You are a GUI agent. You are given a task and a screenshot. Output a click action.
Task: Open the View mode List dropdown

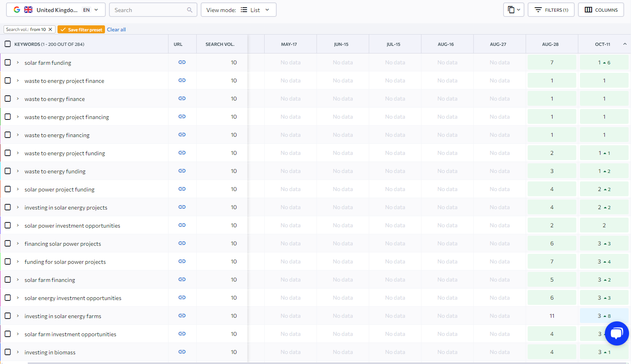[x=238, y=10]
